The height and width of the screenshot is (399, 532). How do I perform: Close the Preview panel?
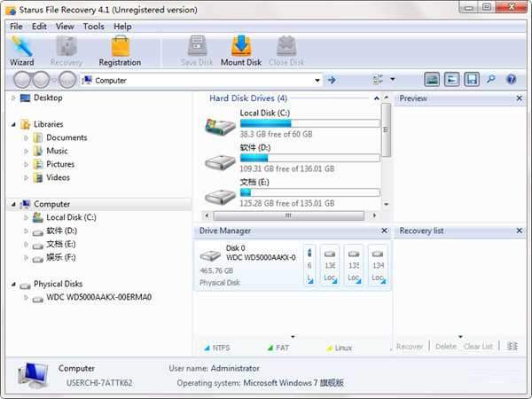pyautogui.click(x=519, y=98)
